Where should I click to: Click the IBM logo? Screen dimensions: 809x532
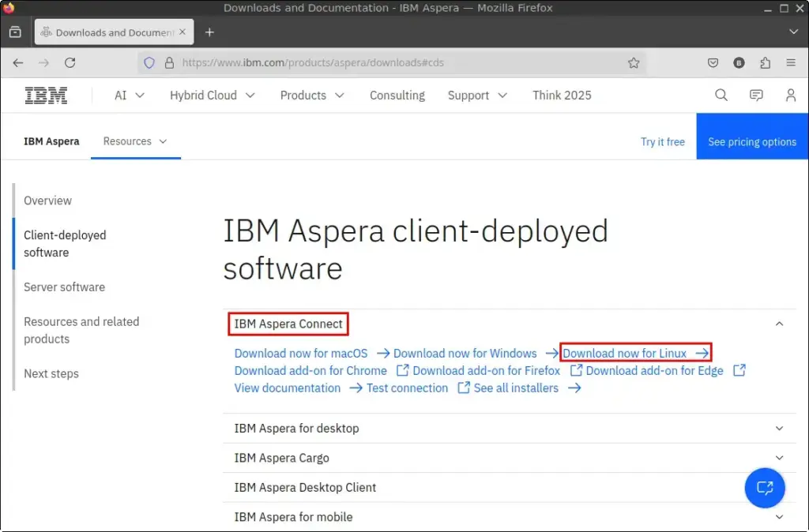(x=46, y=96)
